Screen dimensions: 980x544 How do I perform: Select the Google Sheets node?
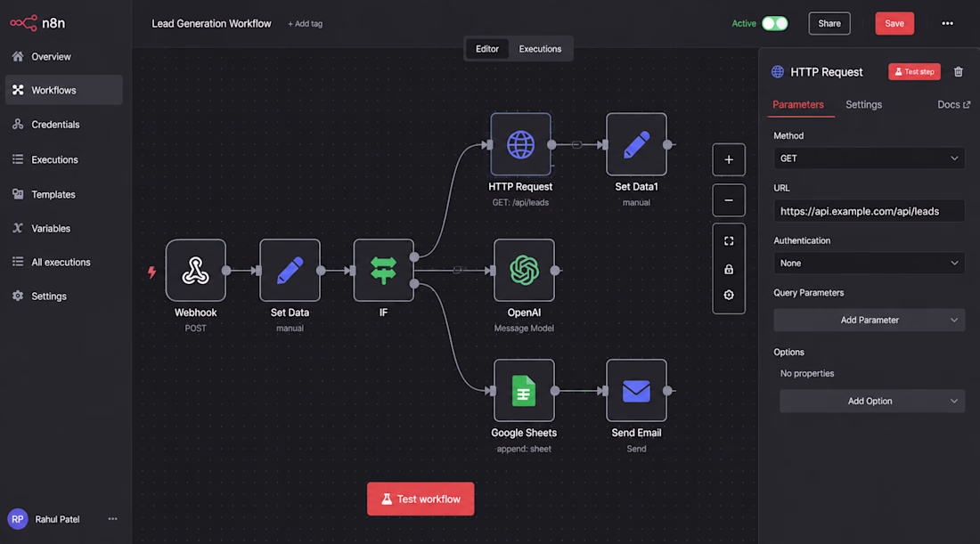(524, 390)
